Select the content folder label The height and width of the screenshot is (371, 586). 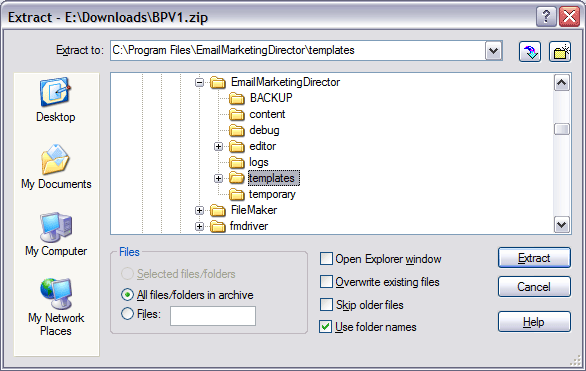click(x=267, y=114)
